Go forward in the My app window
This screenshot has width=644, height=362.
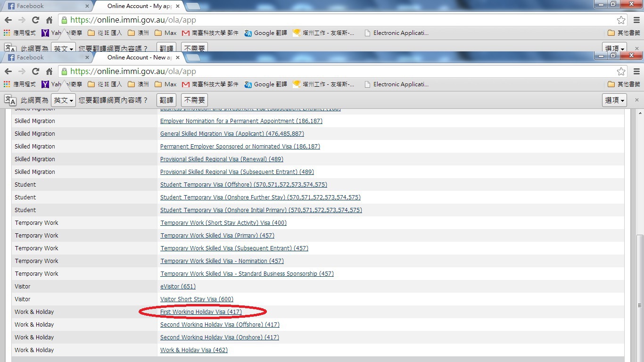pyautogui.click(x=22, y=20)
